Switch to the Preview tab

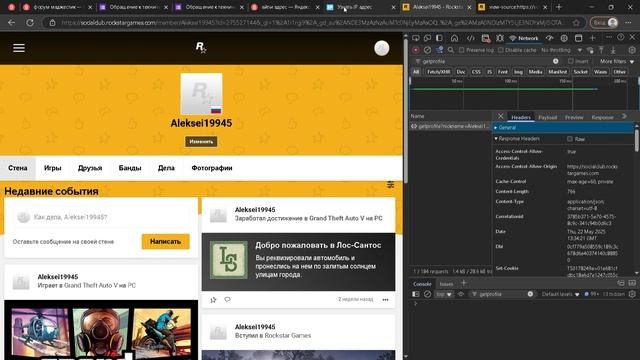click(574, 117)
